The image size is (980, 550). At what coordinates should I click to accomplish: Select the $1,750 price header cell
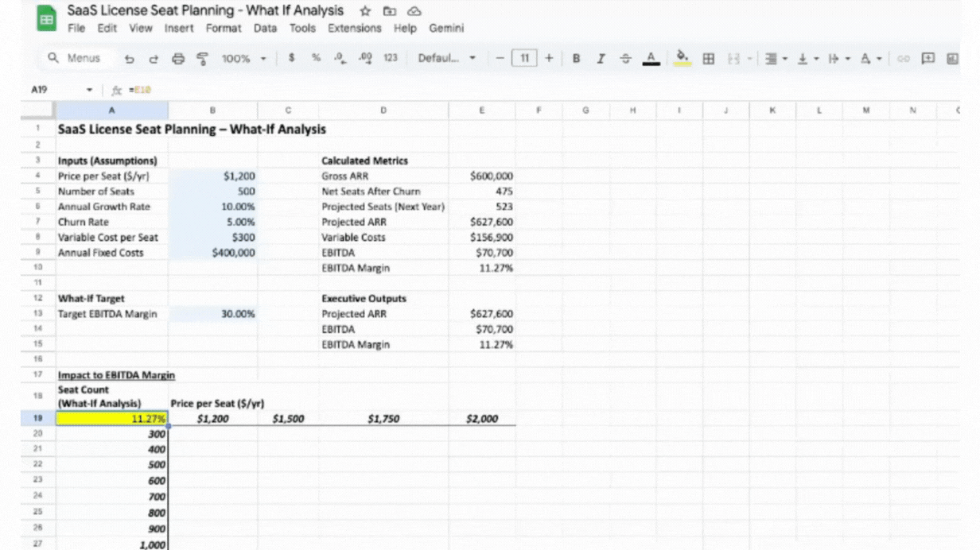tap(384, 418)
